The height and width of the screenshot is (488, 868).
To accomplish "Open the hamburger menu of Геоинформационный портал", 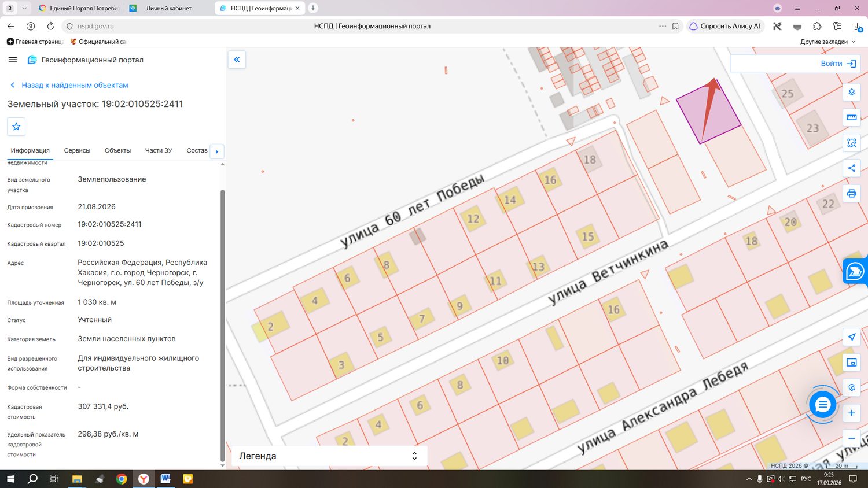I will point(13,60).
